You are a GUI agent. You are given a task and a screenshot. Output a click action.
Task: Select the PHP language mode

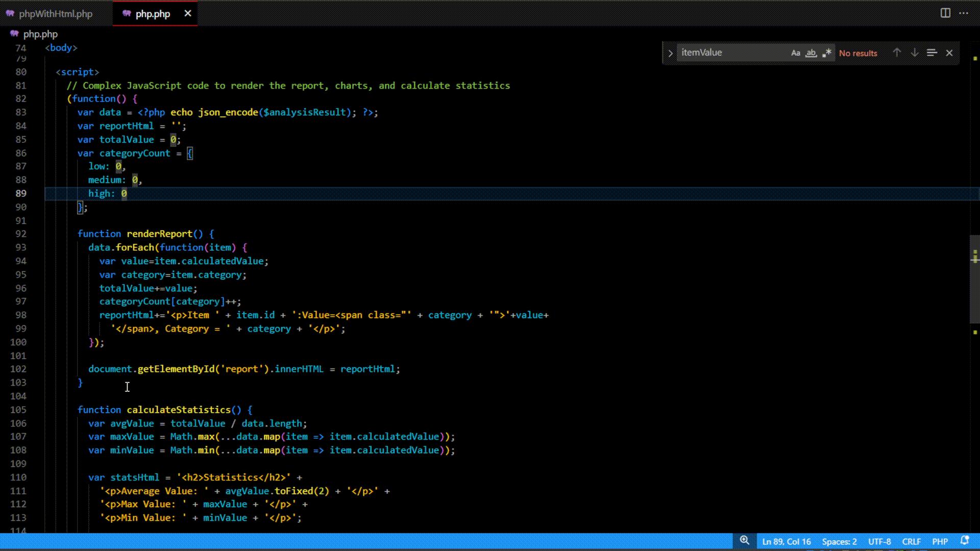point(940,541)
